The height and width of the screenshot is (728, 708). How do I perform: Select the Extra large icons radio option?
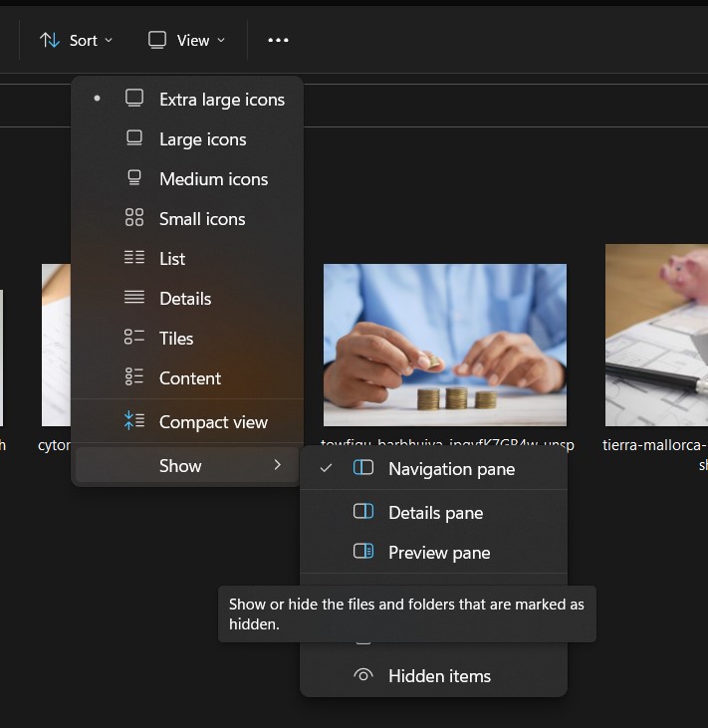pos(221,100)
